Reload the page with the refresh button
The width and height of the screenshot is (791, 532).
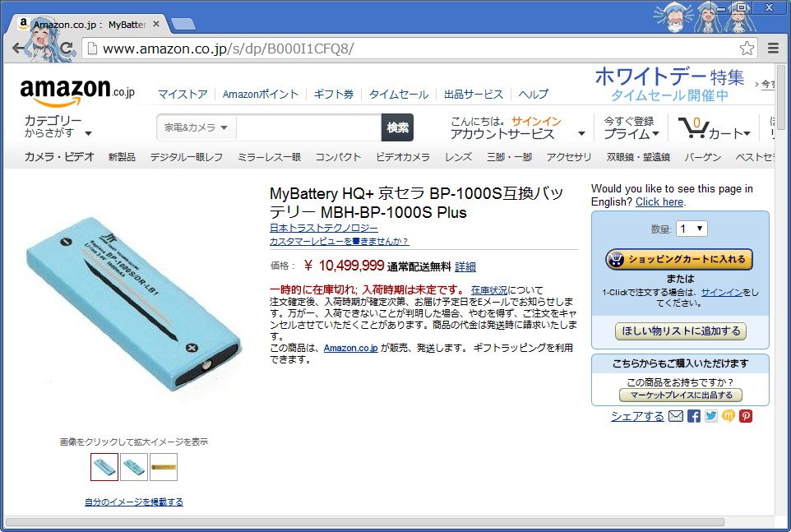66,49
